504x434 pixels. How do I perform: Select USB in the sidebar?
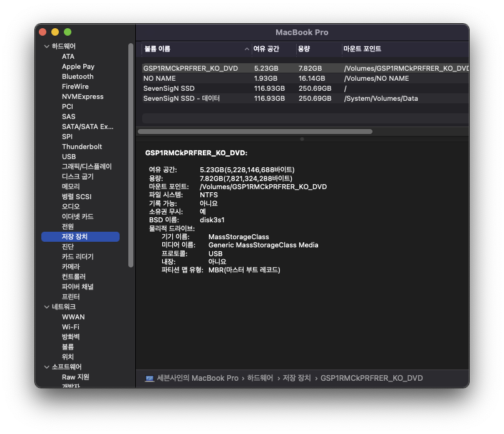[69, 157]
